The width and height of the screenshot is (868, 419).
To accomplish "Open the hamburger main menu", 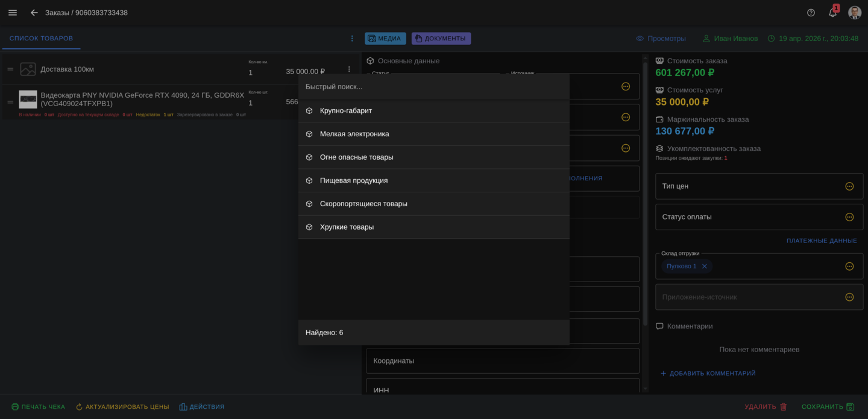I will pyautogui.click(x=13, y=13).
